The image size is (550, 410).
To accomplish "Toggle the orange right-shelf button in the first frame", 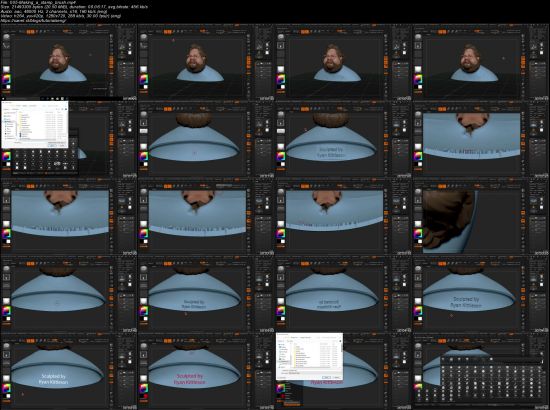I will coord(111,62).
